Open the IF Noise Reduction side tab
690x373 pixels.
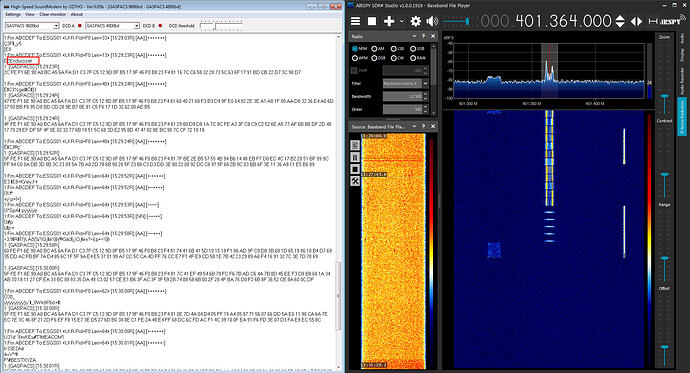pos(683,117)
